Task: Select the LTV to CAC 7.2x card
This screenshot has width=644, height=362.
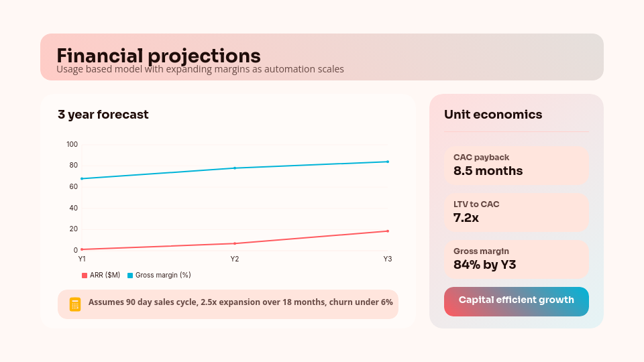Action: coord(516,211)
